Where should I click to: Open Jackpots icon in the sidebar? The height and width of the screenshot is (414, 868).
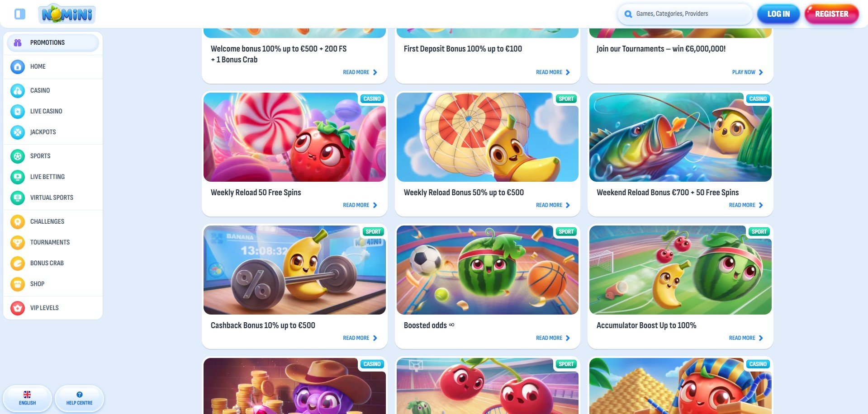[18, 132]
